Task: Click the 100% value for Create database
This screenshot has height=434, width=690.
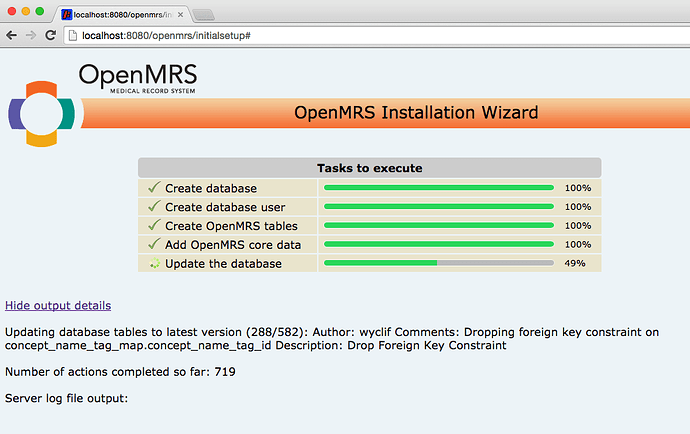Action: 578,188
